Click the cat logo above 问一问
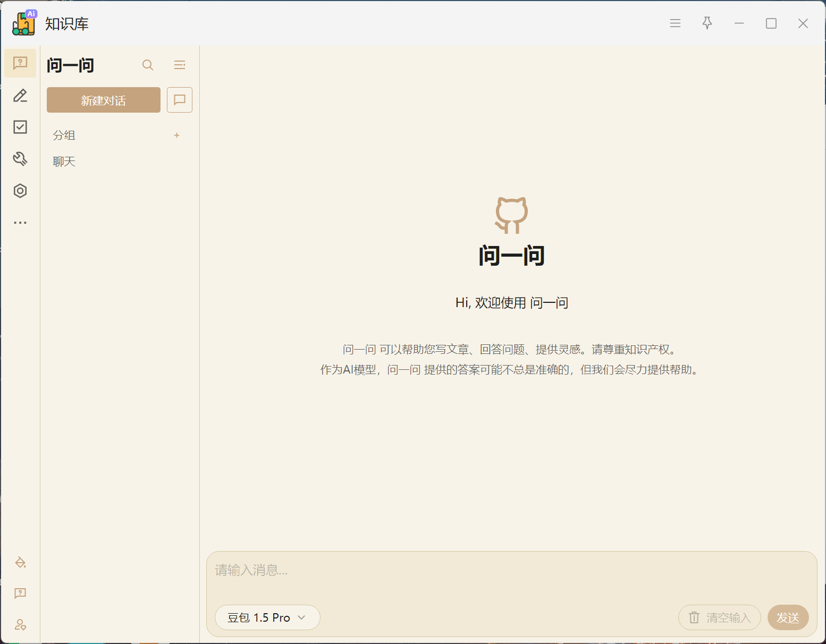This screenshot has width=826, height=644. [x=511, y=215]
